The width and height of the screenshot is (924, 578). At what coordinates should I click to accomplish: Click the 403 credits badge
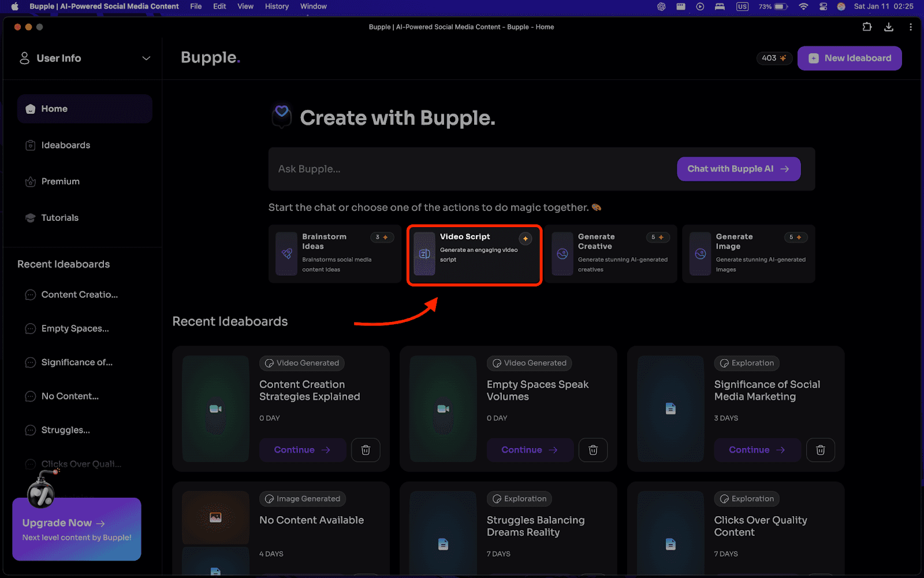tap(774, 58)
